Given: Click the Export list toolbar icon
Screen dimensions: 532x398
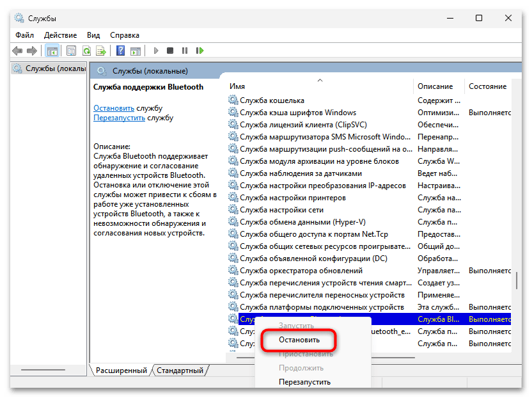Looking at the screenshot, I should 101,51.
